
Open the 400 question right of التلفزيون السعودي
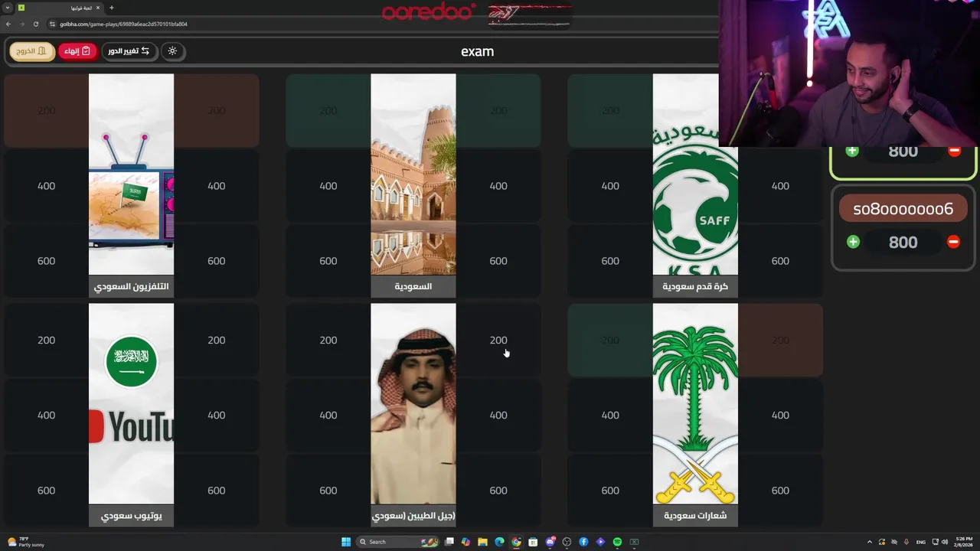point(217,186)
